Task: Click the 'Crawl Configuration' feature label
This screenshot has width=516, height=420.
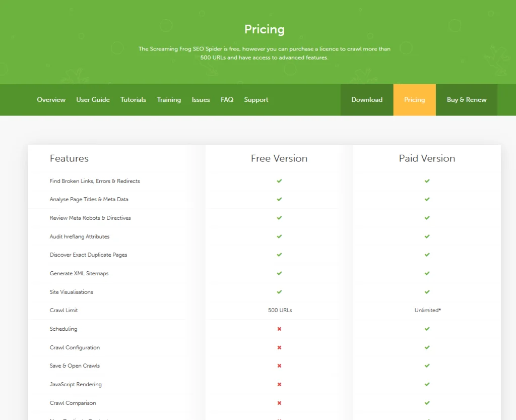Action: click(75, 347)
